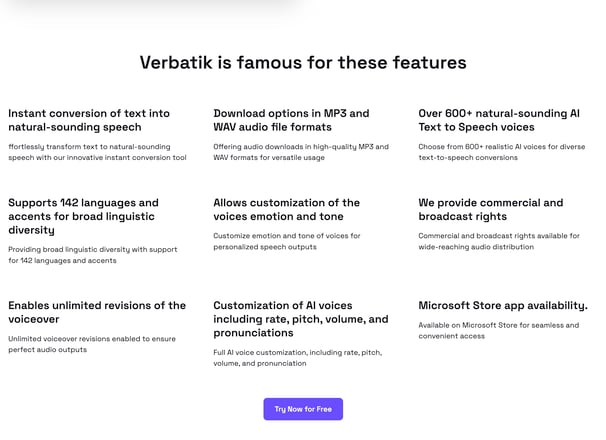Click the 600+ realistic AI voices description

(502, 152)
